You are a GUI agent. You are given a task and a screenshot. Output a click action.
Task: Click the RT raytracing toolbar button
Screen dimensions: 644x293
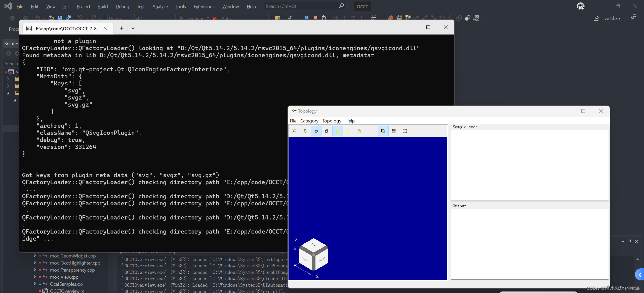click(x=372, y=131)
